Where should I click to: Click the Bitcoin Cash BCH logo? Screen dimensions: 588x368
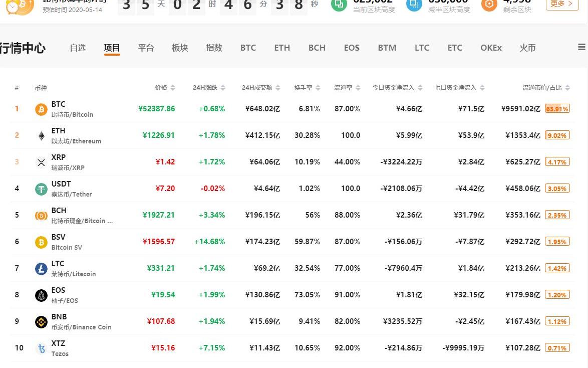click(41, 216)
